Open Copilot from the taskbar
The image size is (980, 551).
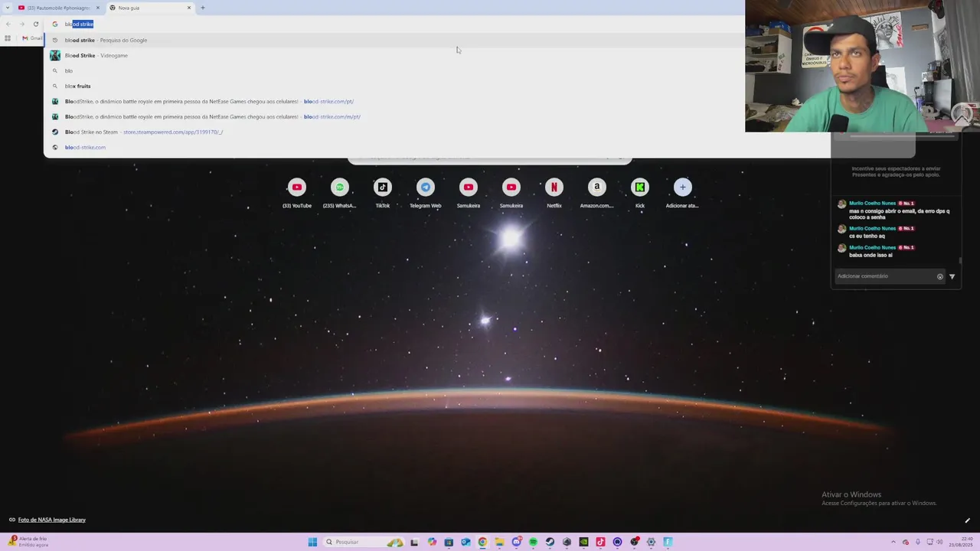[432, 542]
